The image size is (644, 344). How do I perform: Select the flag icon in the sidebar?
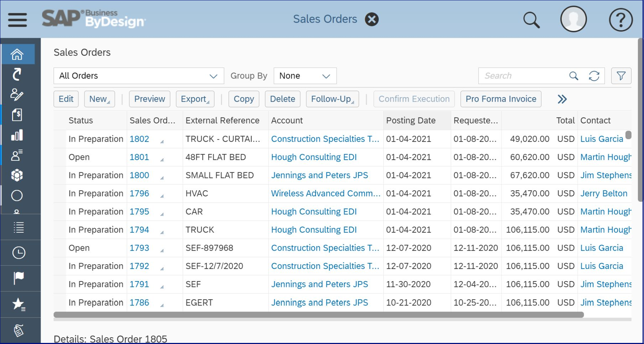pos(18,278)
